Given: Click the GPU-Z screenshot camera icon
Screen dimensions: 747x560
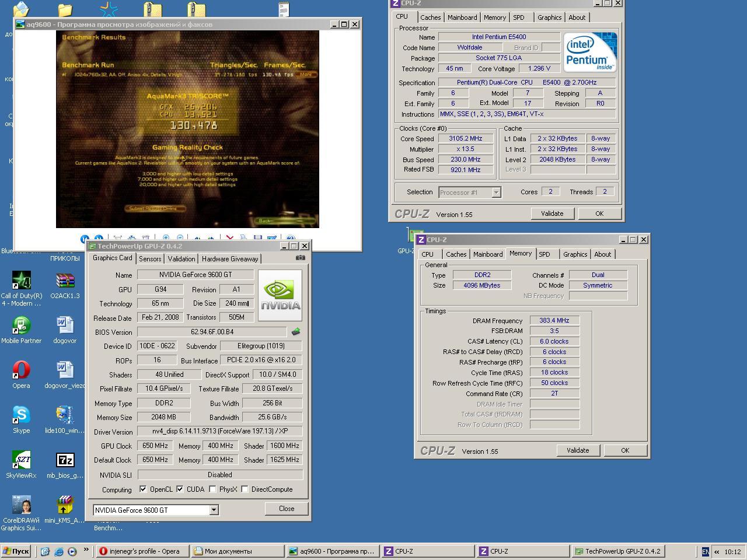Looking at the screenshot, I should click(300, 257).
